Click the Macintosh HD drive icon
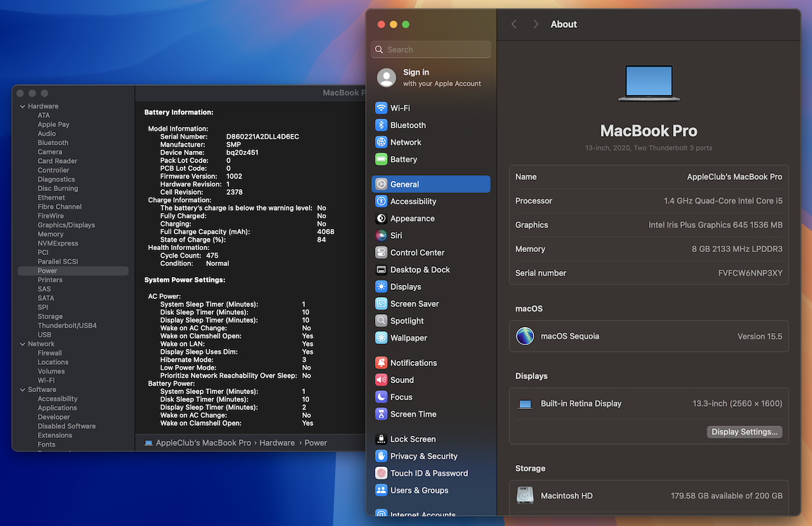This screenshot has height=526, width=812. [x=525, y=496]
